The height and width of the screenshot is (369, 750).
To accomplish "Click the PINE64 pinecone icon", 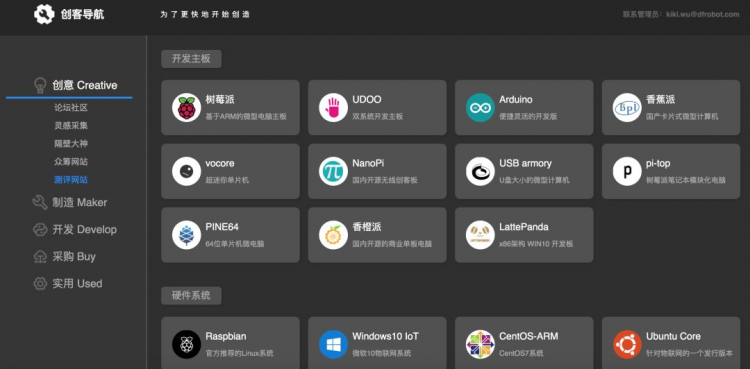I will [187, 235].
